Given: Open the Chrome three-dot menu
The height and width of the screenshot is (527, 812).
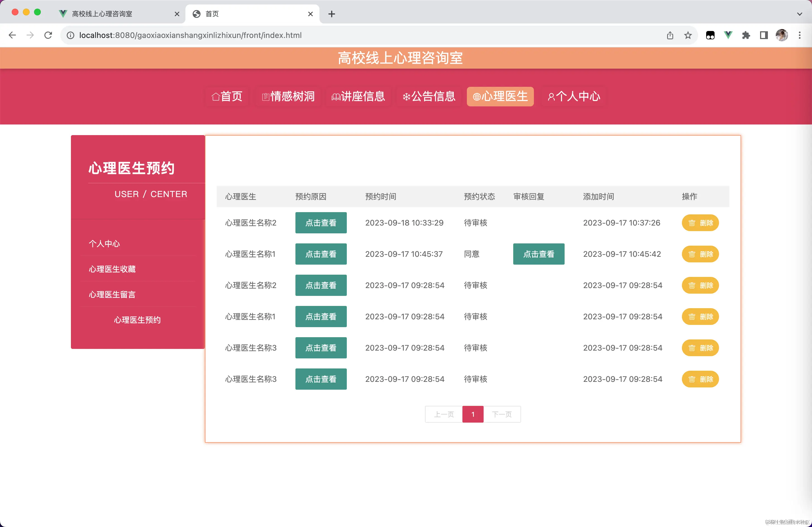Looking at the screenshot, I should pos(800,35).
